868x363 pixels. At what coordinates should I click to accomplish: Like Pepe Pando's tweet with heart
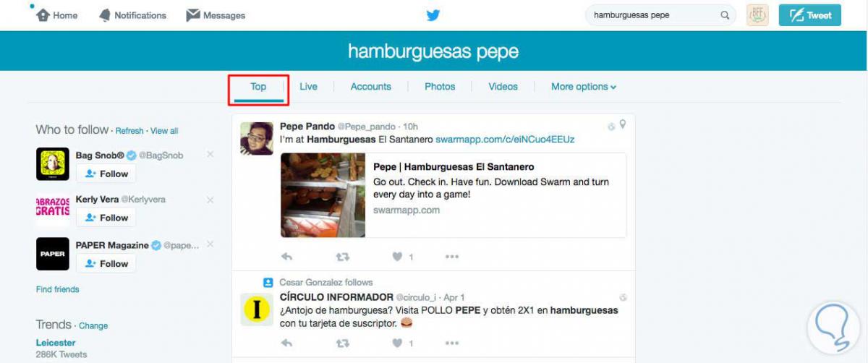pos(397,256)
